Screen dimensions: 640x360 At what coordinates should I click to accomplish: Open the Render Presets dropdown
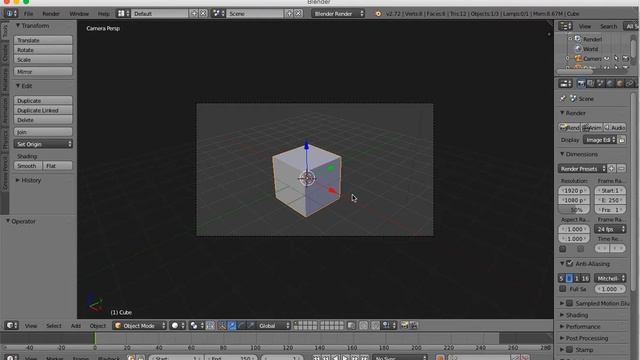582,169
